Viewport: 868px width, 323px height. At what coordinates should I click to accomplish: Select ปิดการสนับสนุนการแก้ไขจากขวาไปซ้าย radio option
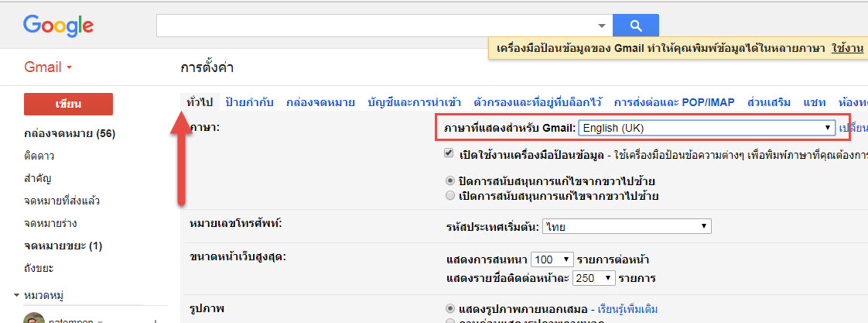[x=450, y=180]
